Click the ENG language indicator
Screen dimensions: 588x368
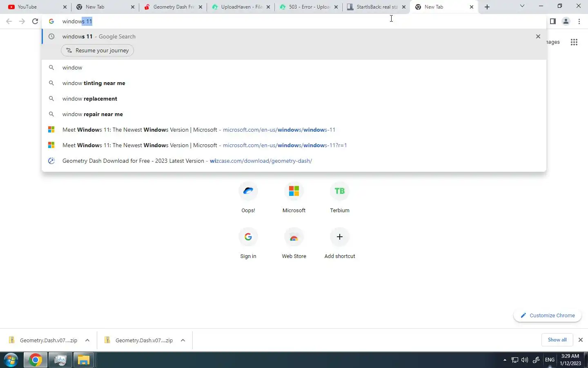(x=550, y=360)
